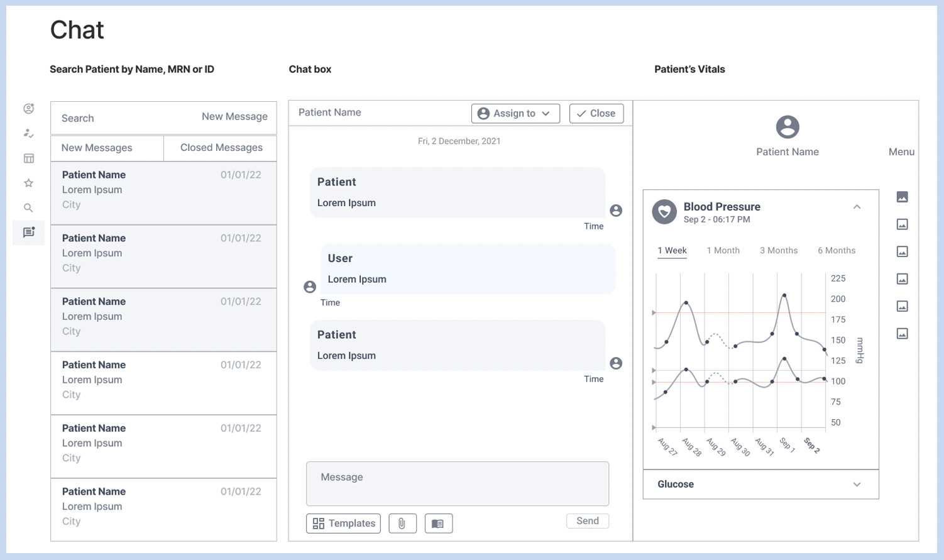Click the search magnifier icon in left sidebar
The height and width of the screenshot is (560, 944).
(x=28, y=208)
